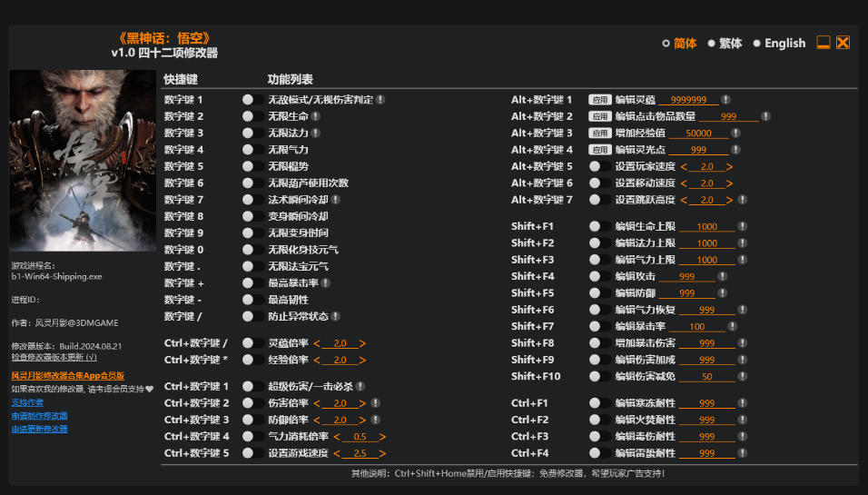
Task: Enable the 编辑防御 toggle
Action: point(599,292)
